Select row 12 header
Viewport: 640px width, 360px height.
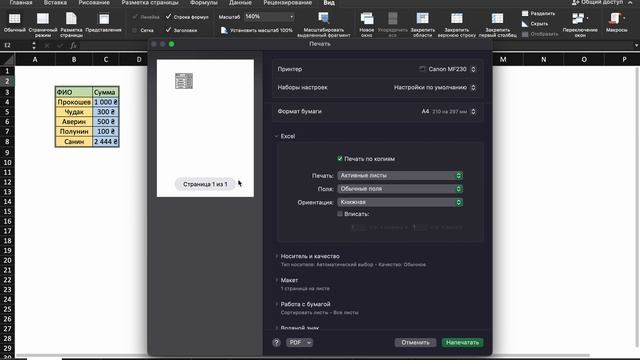7,182
